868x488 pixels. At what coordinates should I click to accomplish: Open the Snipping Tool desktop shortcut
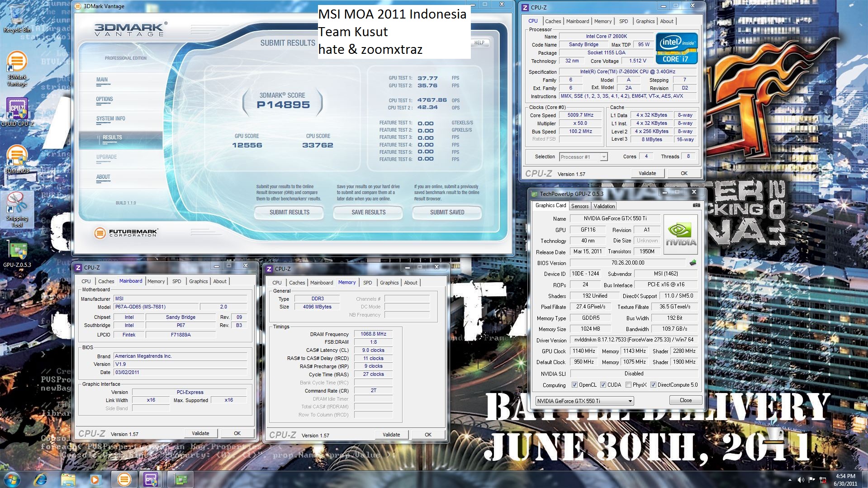(x=17, y=209)
